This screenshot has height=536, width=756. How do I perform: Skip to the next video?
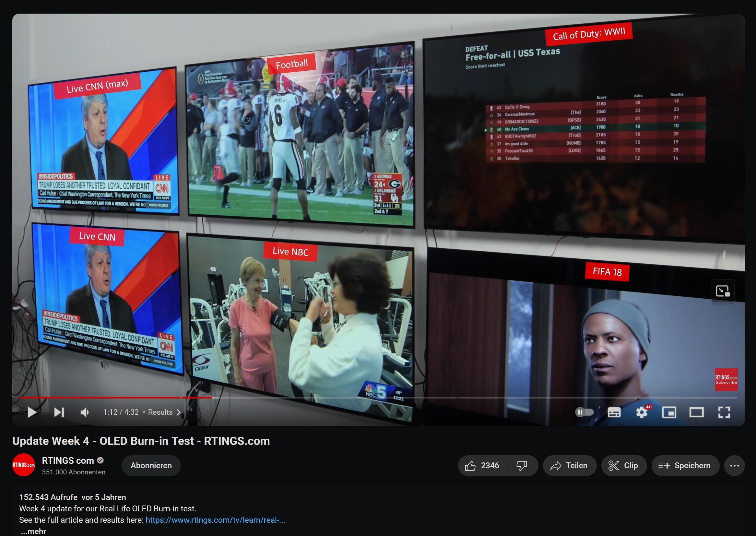point(59,412)
